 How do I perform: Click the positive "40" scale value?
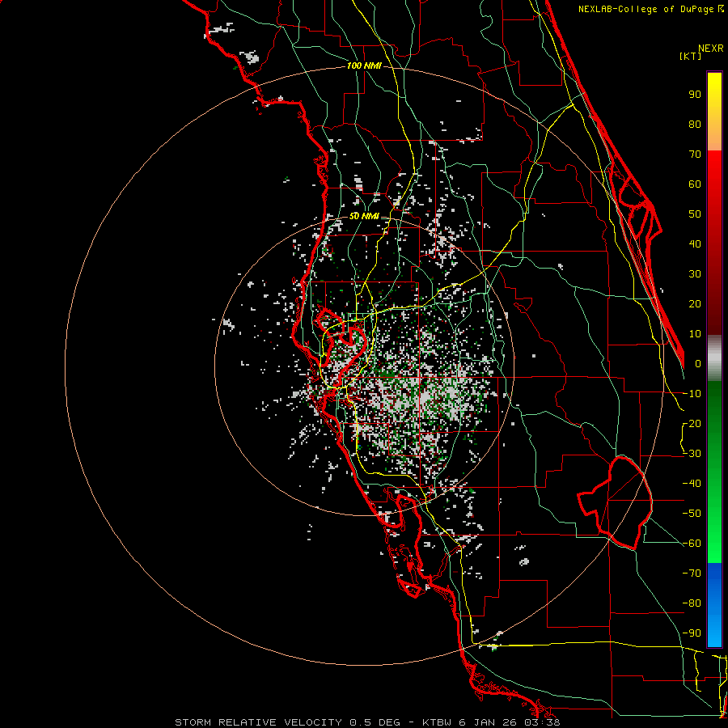[x=695, y=244]
